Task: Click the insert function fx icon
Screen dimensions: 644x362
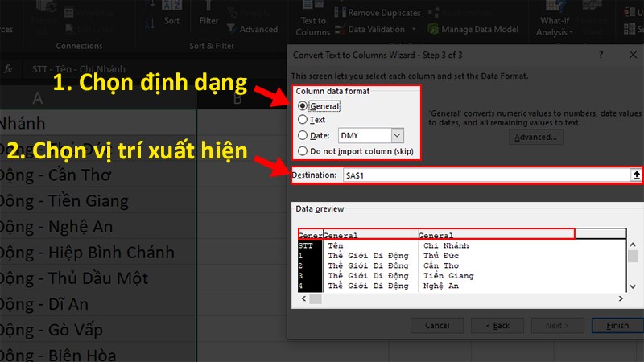Action: [x=8, y=69]
